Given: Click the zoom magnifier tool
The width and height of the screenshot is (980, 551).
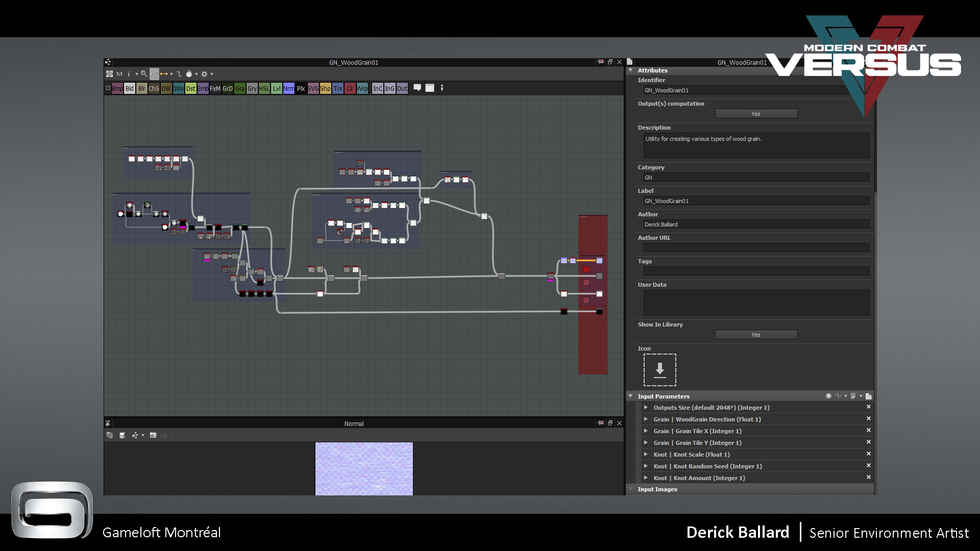Looking at the screenshot, I should tap(144, 74).
